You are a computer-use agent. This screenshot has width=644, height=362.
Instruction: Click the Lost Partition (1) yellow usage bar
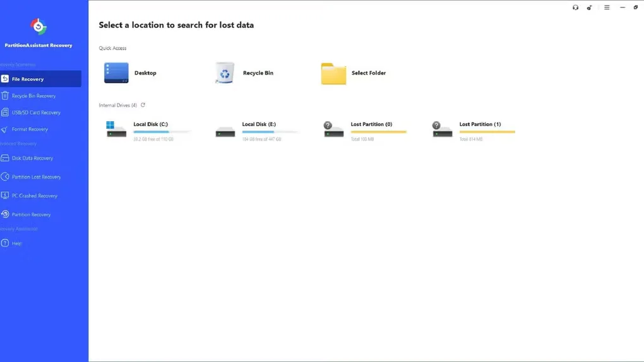pyautogui.click(x=487, y=132)
